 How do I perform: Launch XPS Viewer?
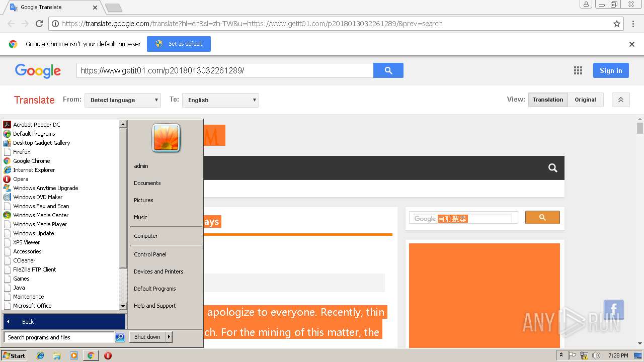tap(26, 242)
